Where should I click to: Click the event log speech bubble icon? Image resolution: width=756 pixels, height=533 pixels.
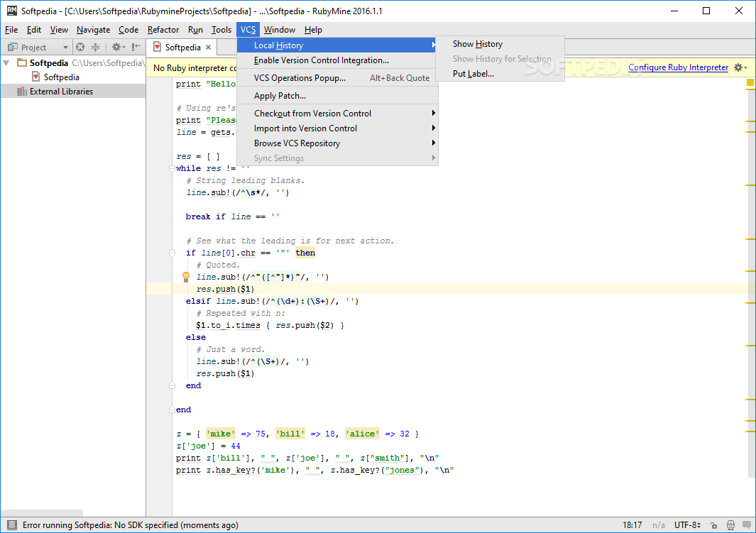(747, 525)
